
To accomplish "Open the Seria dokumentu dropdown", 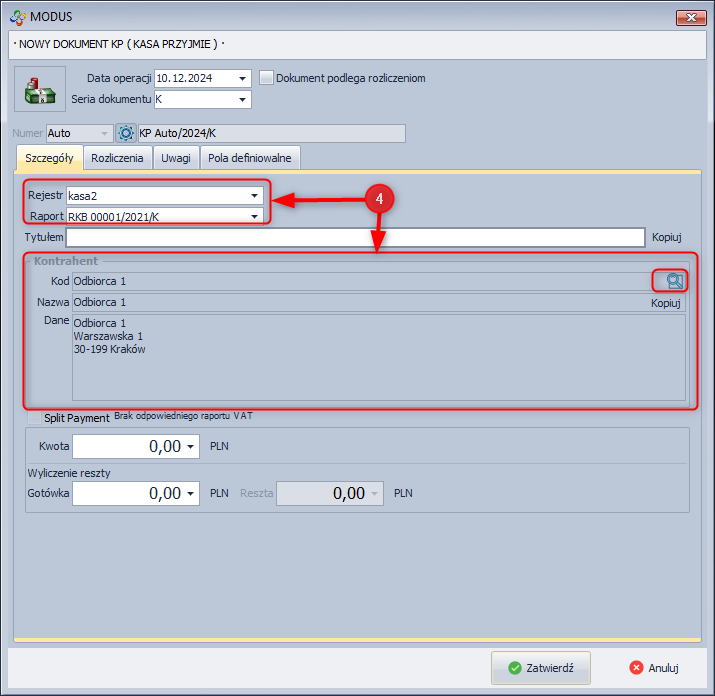I will click(x=243, y=99).
